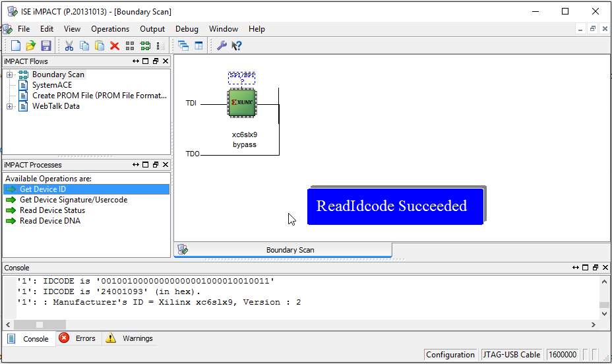Screen dimensions: 612x364
Task: Click the wrench Preferences icon
Action: point(222,45)
